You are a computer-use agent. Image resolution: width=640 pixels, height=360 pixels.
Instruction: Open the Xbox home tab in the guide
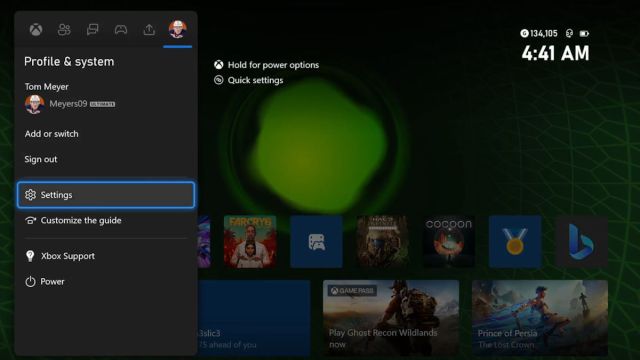pos(36,30)
